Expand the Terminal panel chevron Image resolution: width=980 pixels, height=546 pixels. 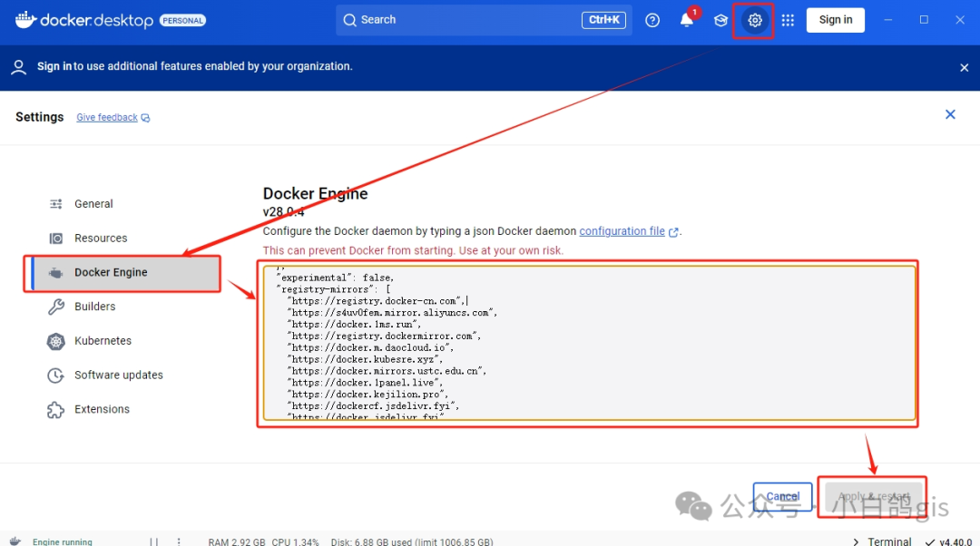856,541
